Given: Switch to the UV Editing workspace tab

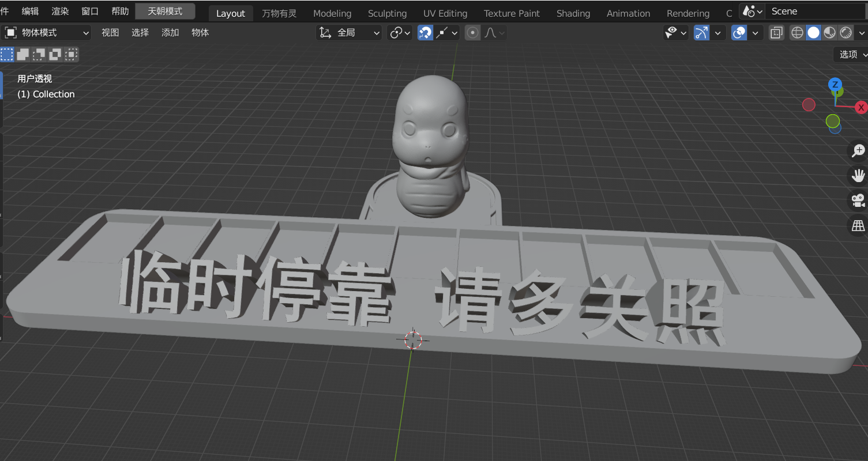Looking at the screenshot, I should tap(445, 13).
